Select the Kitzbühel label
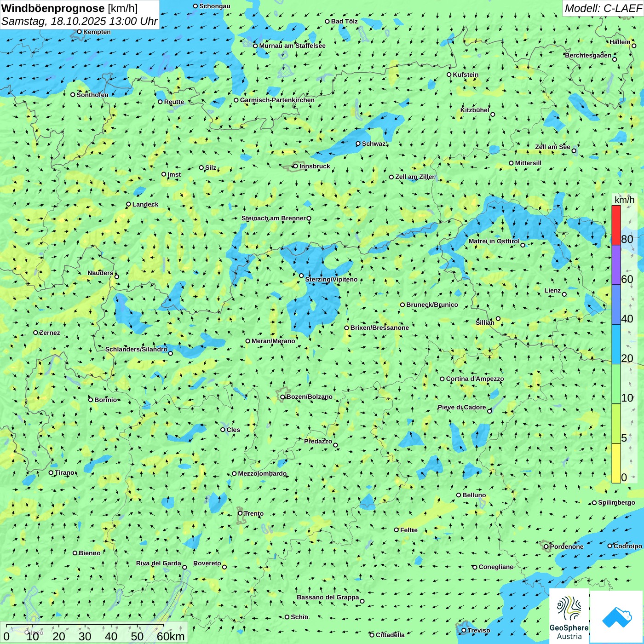The image size is (644, 644). 475,110
